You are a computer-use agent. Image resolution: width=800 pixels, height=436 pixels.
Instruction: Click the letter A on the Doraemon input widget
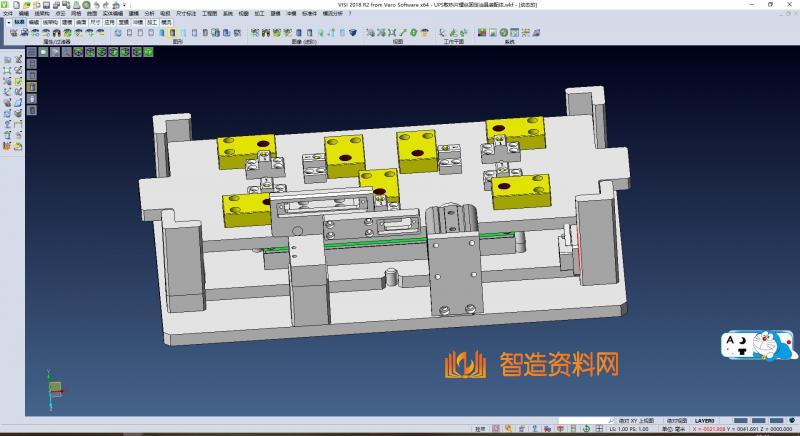730,340
